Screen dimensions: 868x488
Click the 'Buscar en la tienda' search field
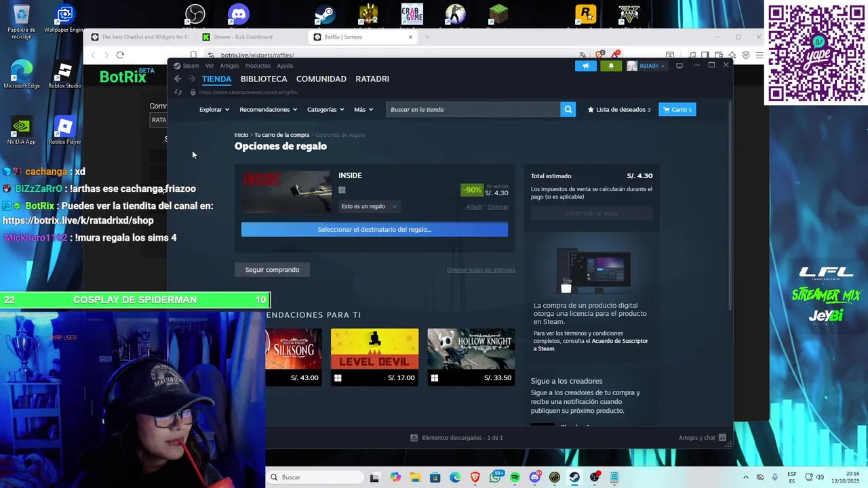(473, 109)
